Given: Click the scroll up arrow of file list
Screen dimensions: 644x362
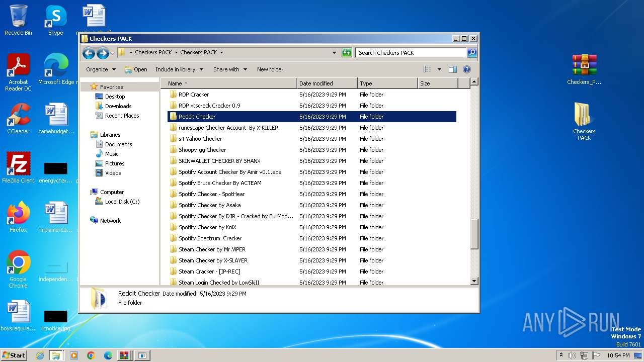Looking at the screenshot, I should click(474, 81).
